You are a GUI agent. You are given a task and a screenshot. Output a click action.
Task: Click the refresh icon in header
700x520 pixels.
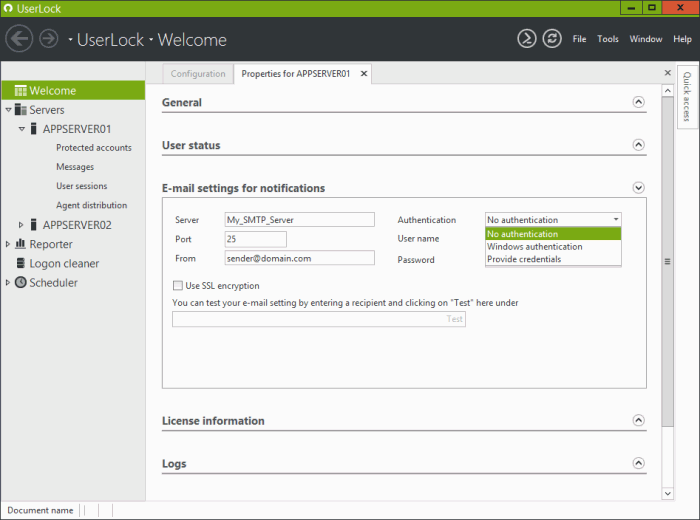click(x=552, y=39)
